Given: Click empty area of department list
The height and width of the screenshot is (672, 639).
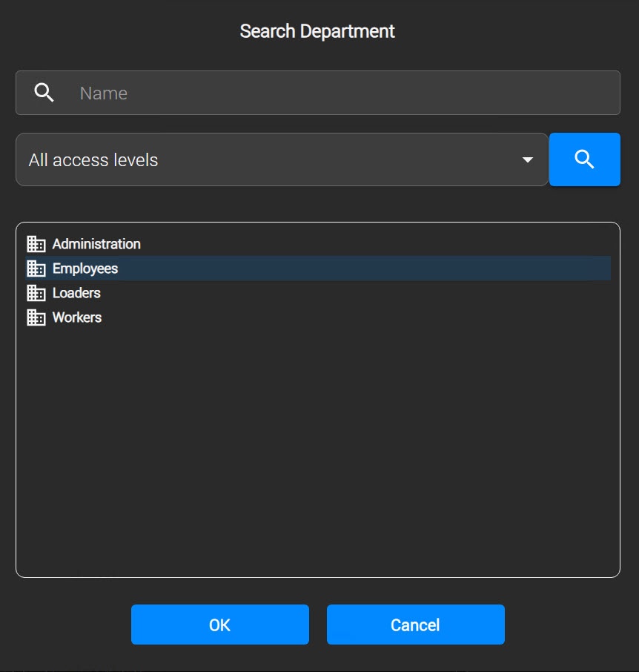Looking at the screenshot, I should click(318, 450).
